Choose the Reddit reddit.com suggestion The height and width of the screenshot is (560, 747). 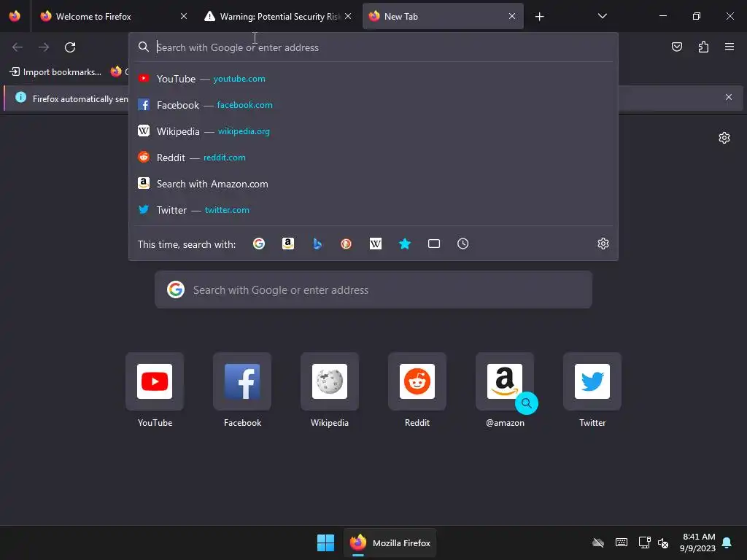(373, 157)
